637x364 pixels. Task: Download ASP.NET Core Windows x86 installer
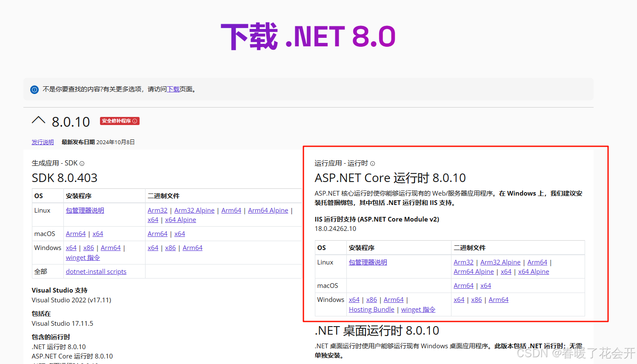[x=371, y=300]
